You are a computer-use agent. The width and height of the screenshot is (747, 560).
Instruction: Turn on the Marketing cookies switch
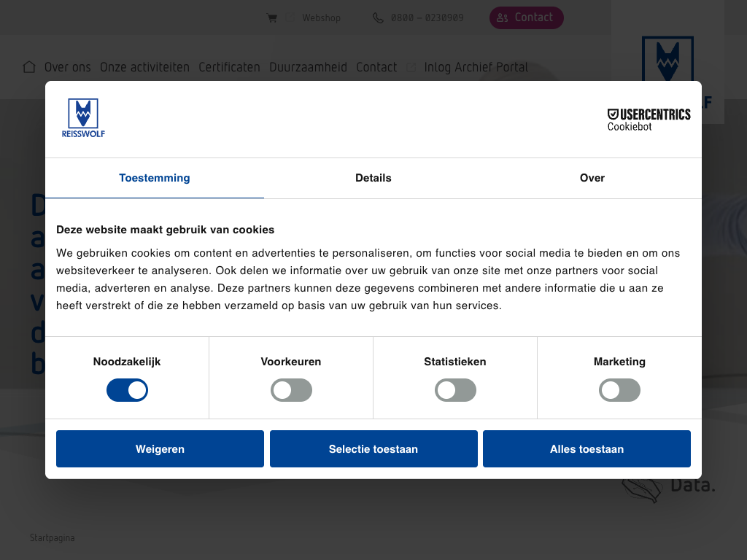point(619,390)
